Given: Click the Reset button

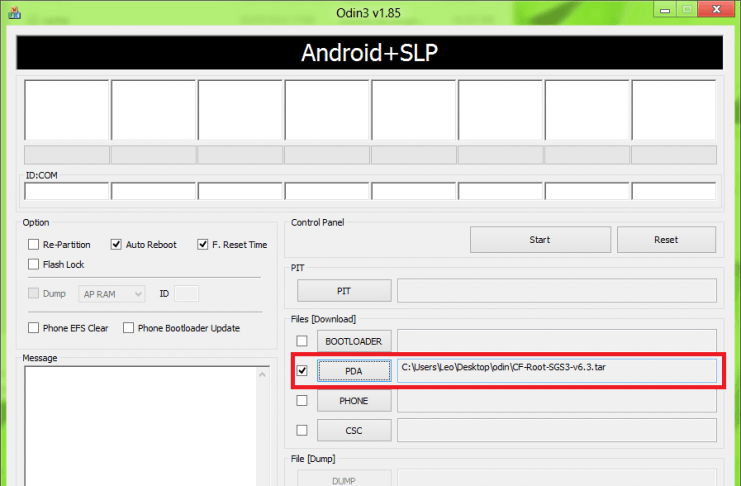Looking at the screenshot, I should [x=666, y=240].
